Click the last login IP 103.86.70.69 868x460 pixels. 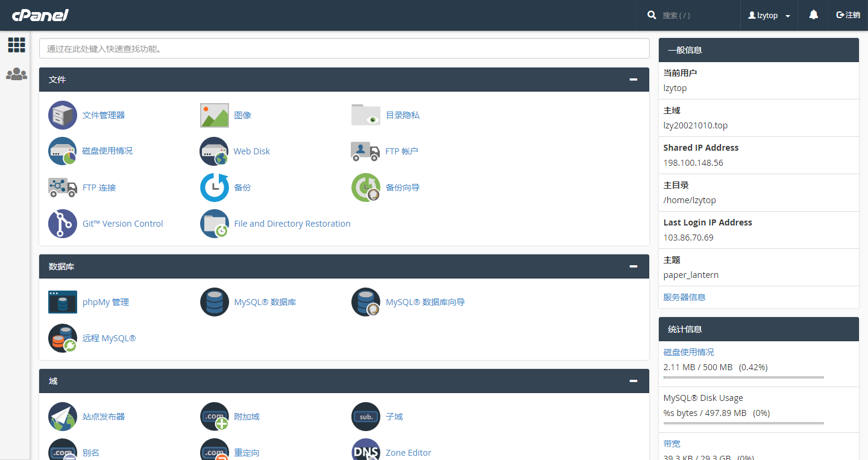click(x=688, y=238)
